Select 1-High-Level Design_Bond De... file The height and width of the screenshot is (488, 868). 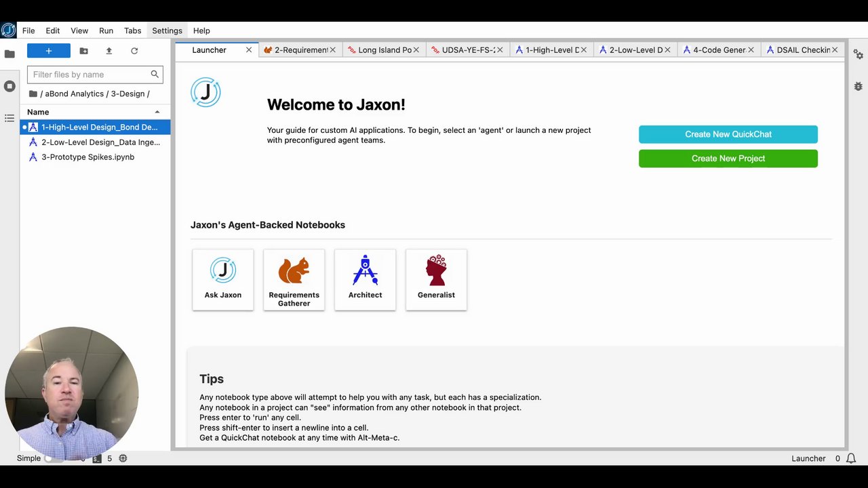pyautogui.click(x=95, y=127)
